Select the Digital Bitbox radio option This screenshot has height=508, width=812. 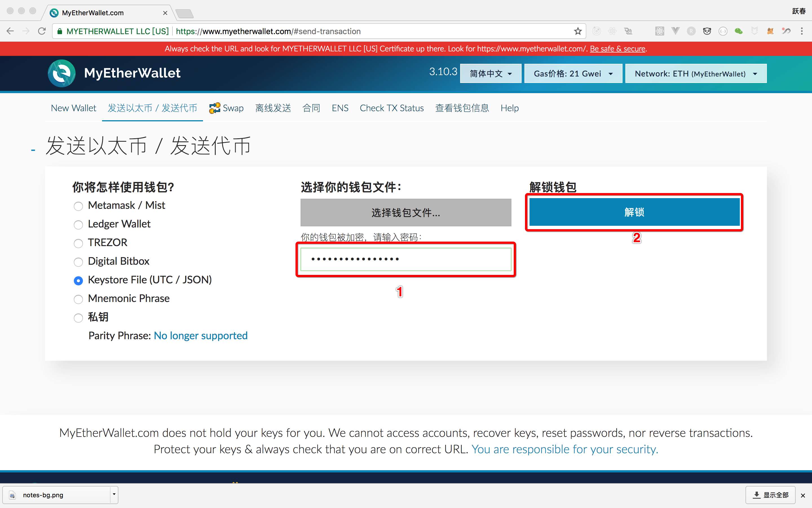click(x=78, y=262)
